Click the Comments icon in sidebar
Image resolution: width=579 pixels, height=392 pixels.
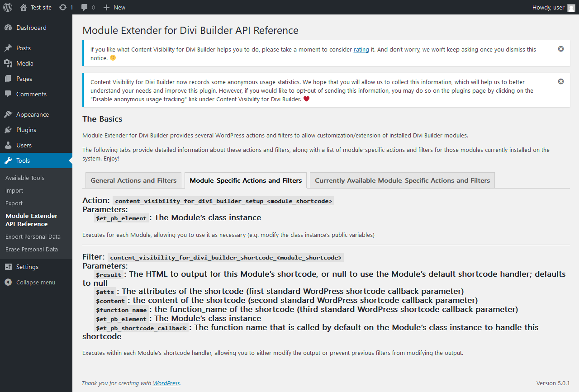[8, 94]
